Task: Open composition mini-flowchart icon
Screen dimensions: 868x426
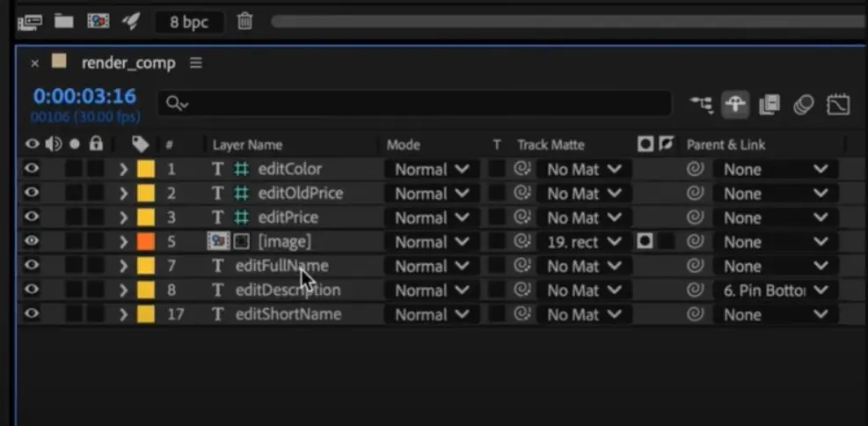Action: click(x=702, y=105)
